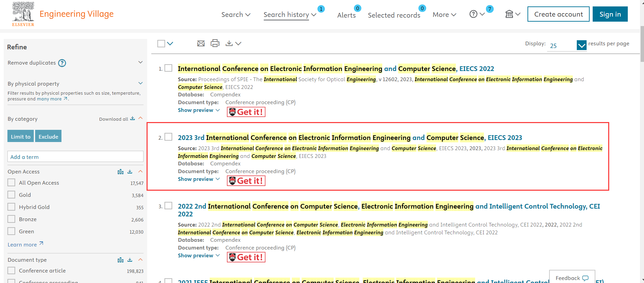644x283 pixels.
Task: Open external link icon beside physical property text
Action: click(66, 99)
